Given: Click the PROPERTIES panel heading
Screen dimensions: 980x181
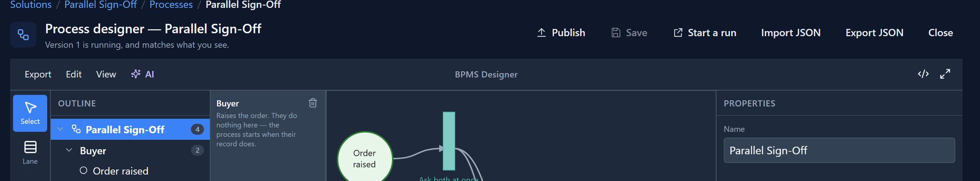Looking at the screenshot, I should (x=749, y=104).
